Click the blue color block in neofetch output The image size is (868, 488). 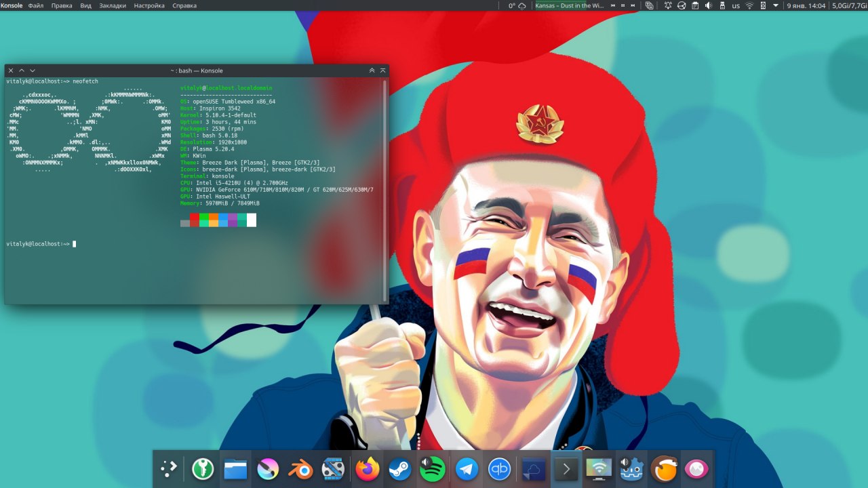point(223,220)
